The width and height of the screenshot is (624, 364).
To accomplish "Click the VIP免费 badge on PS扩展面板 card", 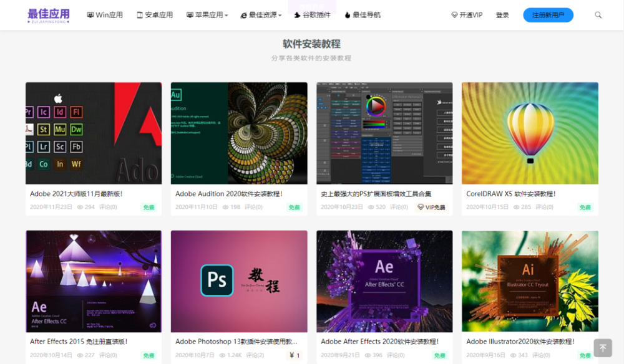I will pos(431,207).
